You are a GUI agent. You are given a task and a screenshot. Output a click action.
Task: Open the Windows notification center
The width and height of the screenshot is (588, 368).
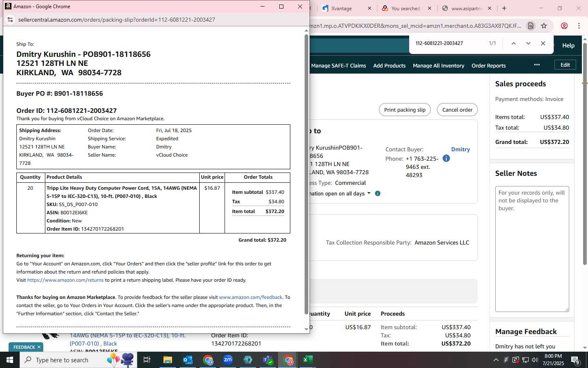point(575,360)
